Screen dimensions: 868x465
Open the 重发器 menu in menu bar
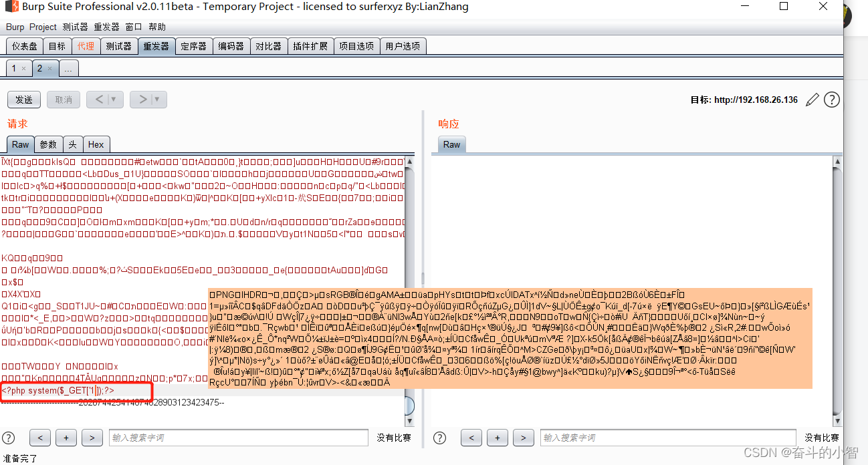[x=106, y=27]
